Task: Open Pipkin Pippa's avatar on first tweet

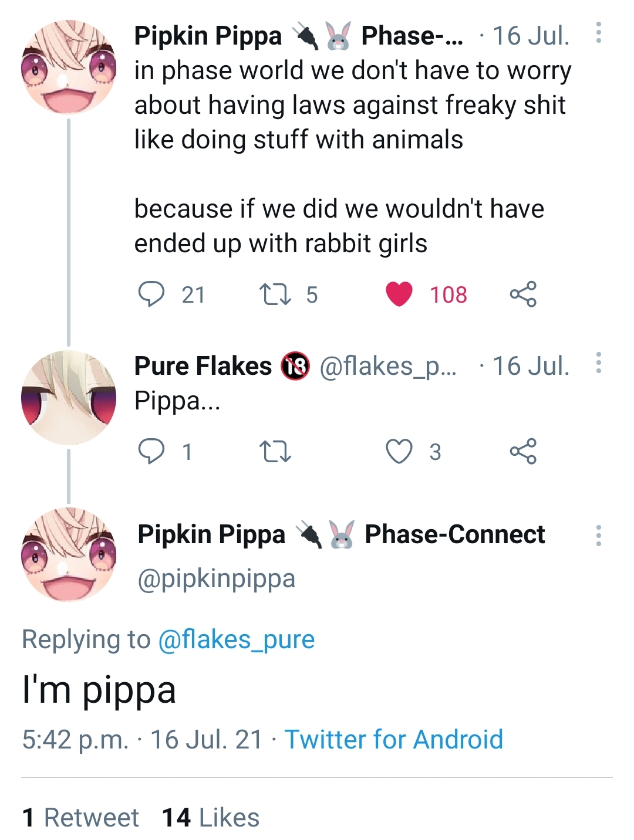Action: (69, 67)
